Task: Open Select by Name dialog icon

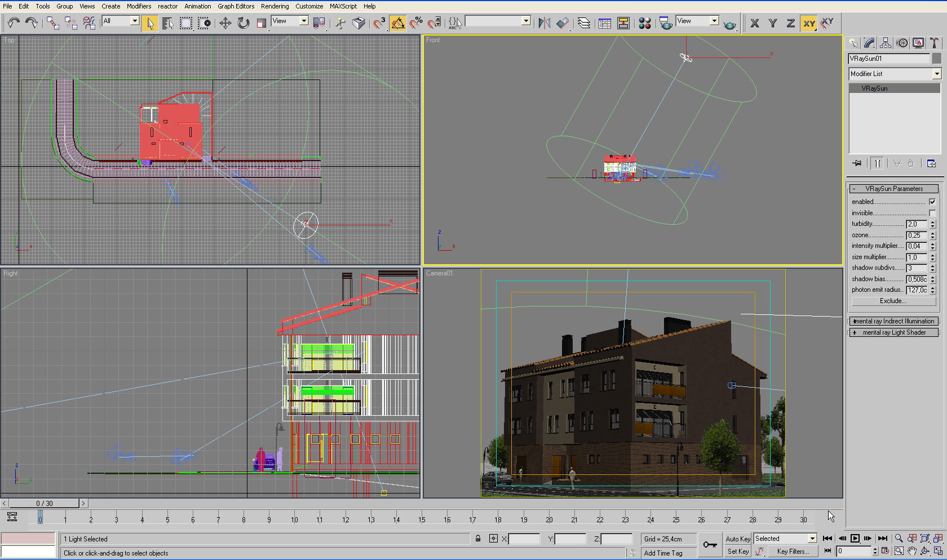Action: [167, 23]
